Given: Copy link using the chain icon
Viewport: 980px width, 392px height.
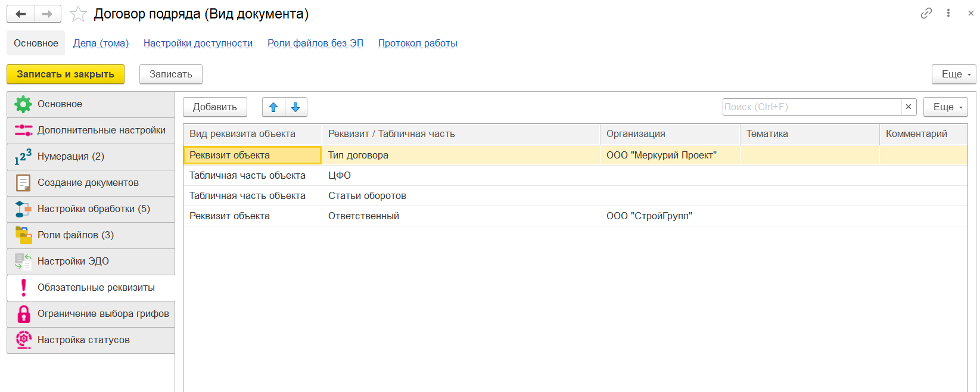Looking at the screenshot, I should pos(926,13).
